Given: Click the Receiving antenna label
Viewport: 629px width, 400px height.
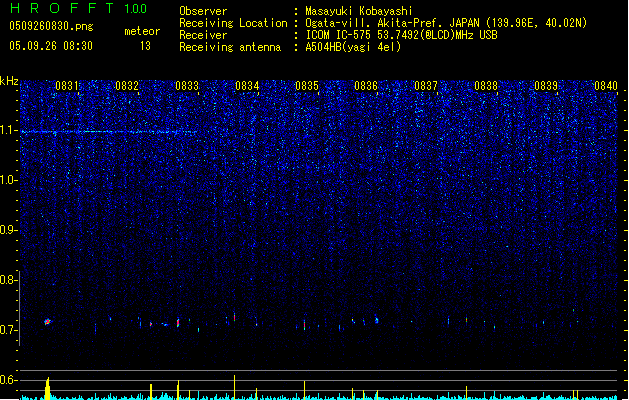Looking at the screenshot, I should pyautogui.click(x=230, y=47).
